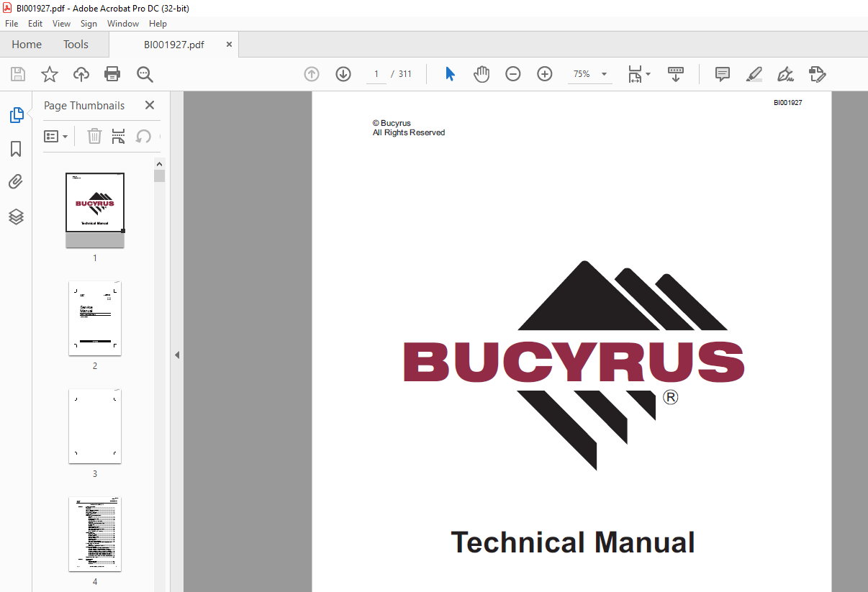
Task: Click the Save file icon
Action: click(18, 74)
